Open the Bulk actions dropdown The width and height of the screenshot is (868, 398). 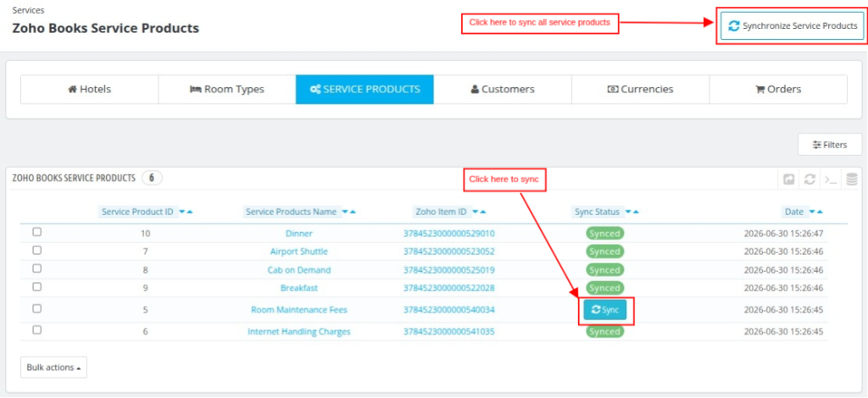(53, 367)
